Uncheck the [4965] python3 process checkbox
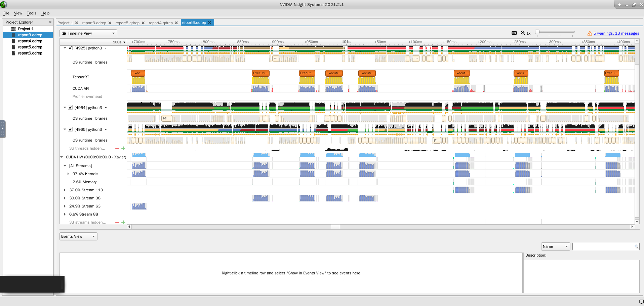This screenshot has height=306, width=644. (x=70, y=129)
